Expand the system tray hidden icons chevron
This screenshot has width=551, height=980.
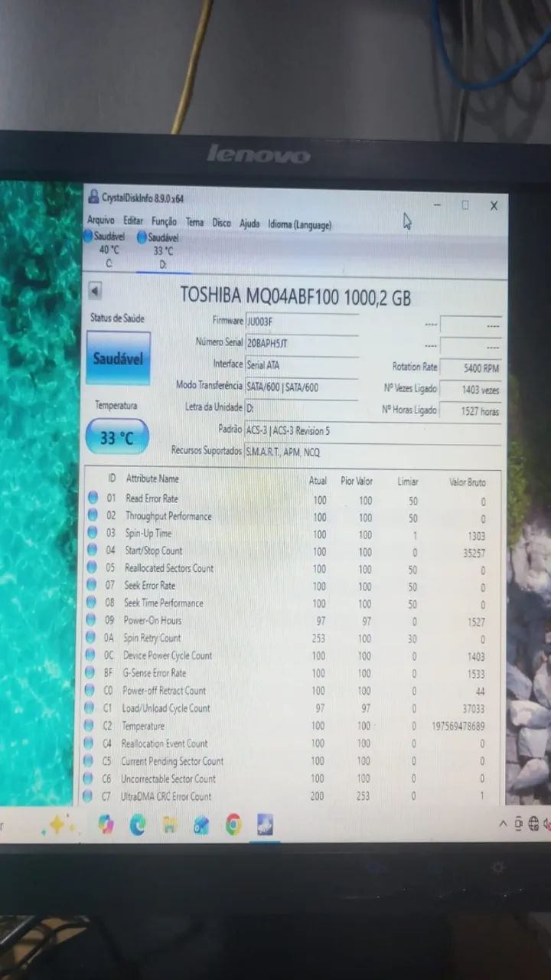click(x=503, y=824)
